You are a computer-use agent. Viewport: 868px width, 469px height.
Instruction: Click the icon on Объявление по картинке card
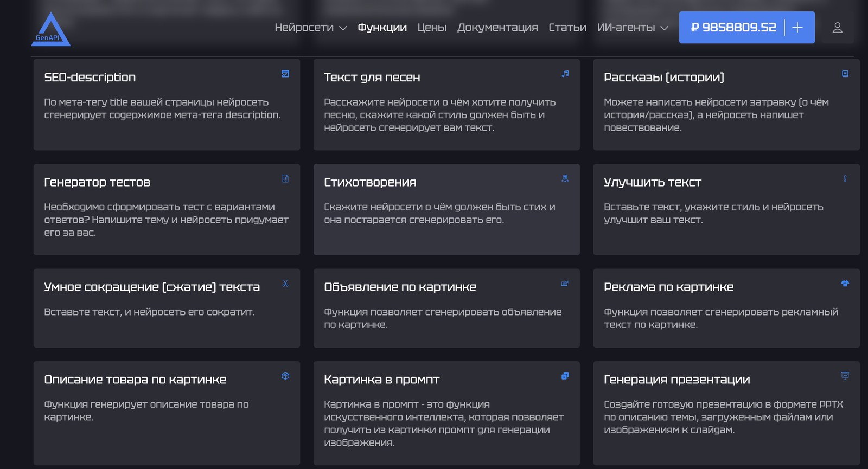[x=565, y=284]
